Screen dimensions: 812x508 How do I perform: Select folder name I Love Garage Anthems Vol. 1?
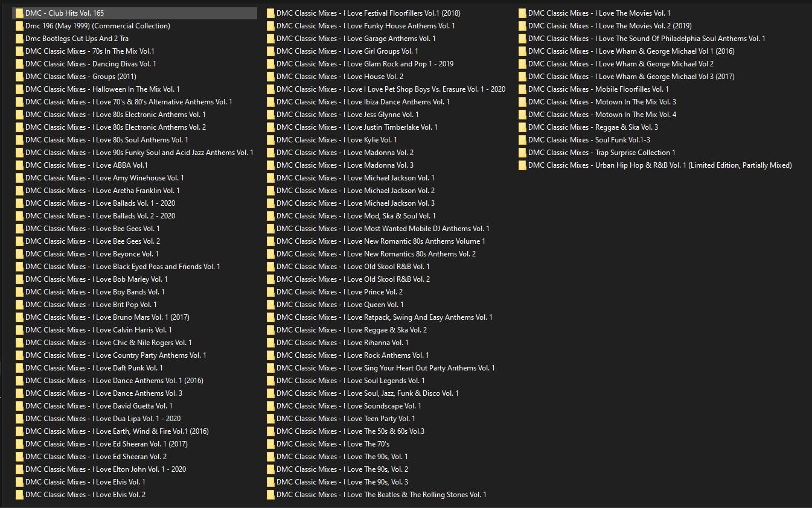(x=356, y=39)
